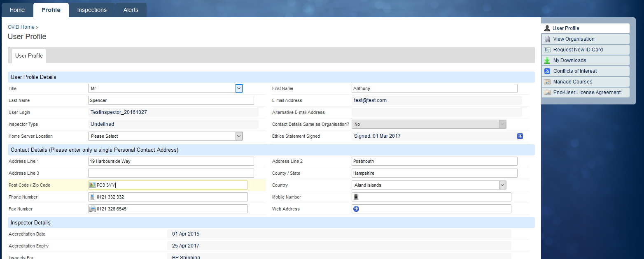
Task: Click the empty Alternative E-mail Address value
Action: pyautogui.click(x=437, y=112)
